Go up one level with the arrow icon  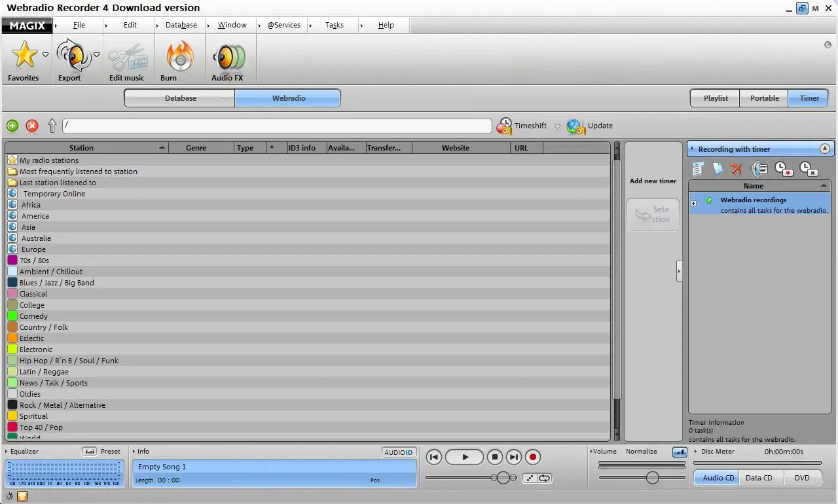click(x=52, y=126)
